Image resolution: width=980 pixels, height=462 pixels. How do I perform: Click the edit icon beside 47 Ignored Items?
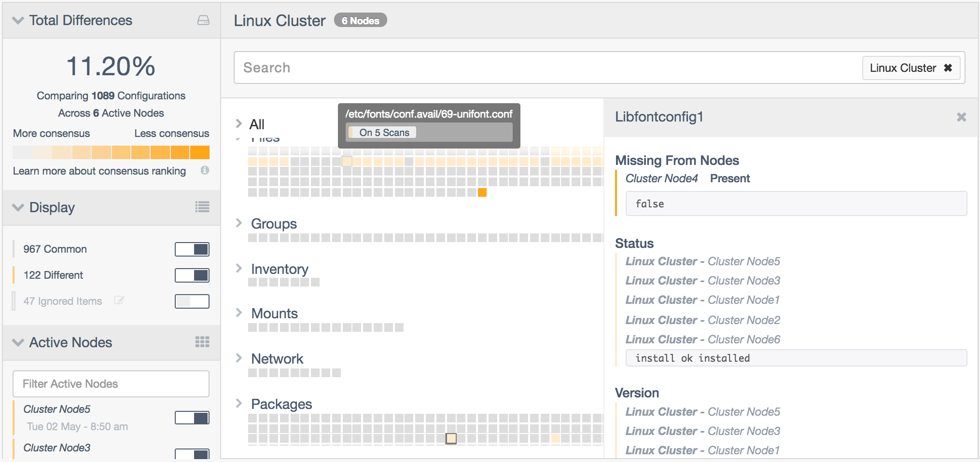(119, 300)
